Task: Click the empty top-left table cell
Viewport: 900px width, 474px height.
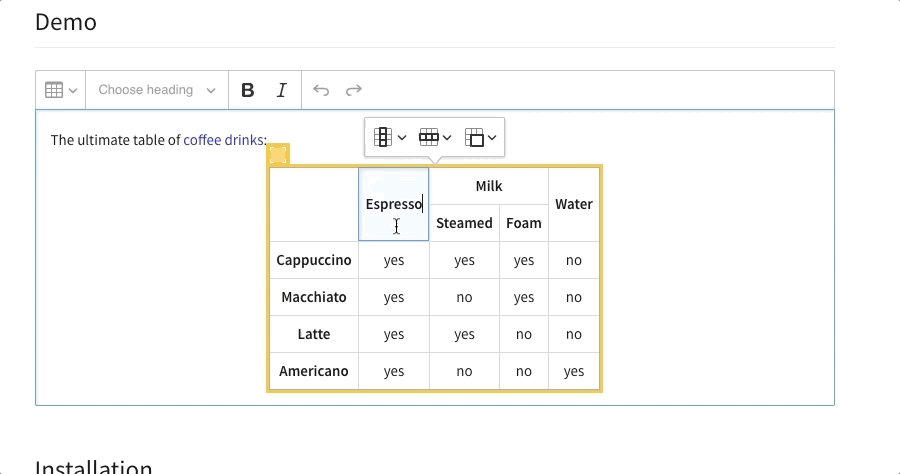Action: click(314, 204)
